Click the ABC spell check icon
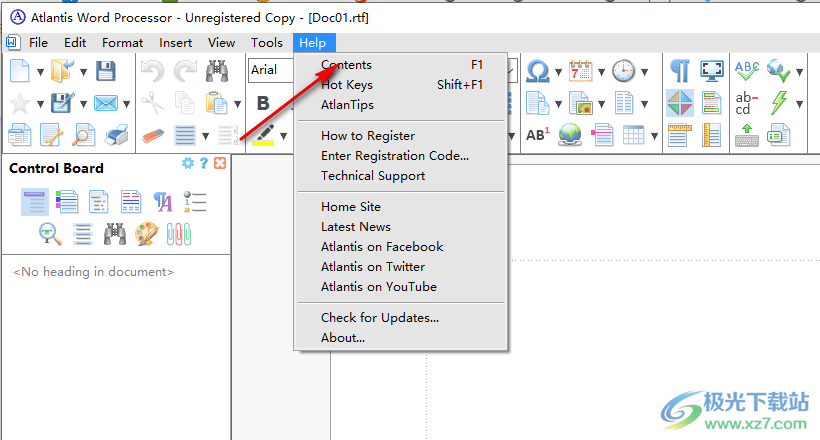The image size is (820, 440). (746, 70)
